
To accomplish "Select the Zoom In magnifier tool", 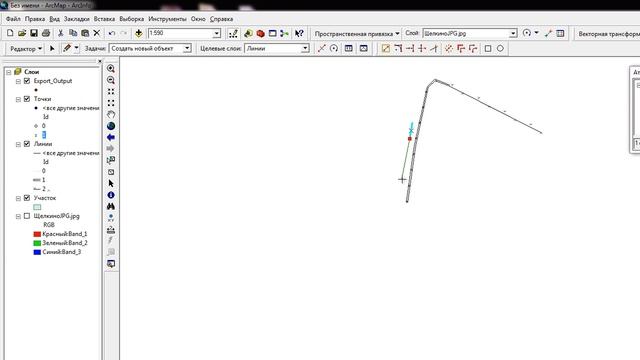I will pyautogui.click(x=111, y=69).
